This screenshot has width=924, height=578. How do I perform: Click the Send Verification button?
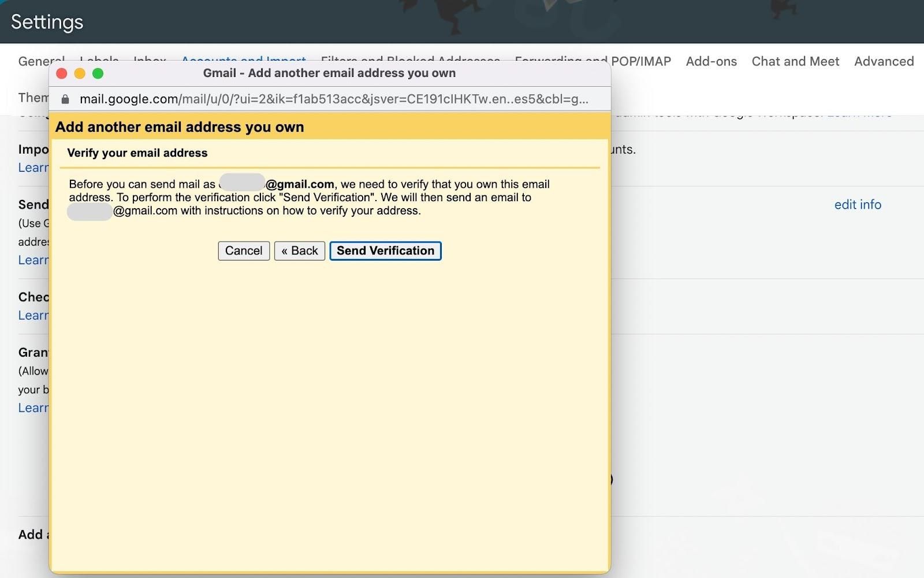point(385,251)
